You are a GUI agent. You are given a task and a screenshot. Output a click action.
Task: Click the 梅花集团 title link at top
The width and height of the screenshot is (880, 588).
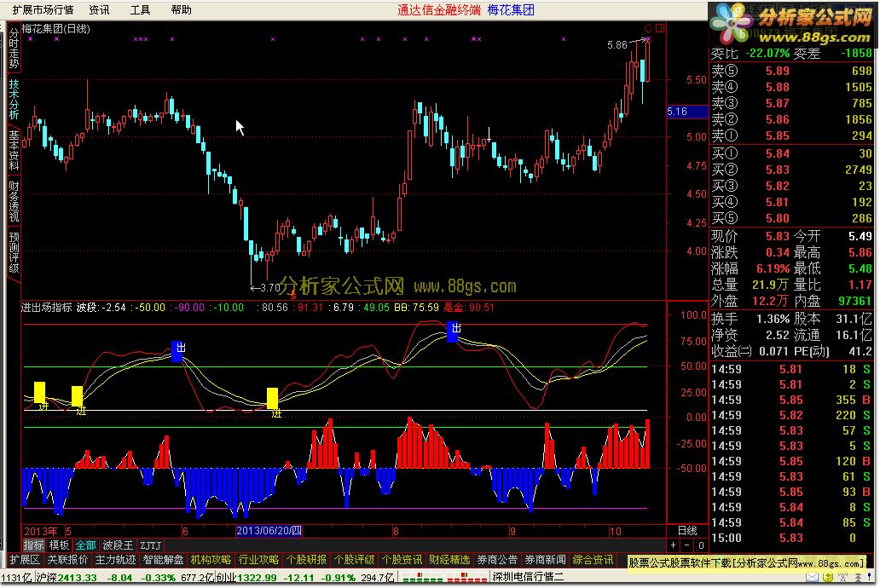(x=511, y=10)
